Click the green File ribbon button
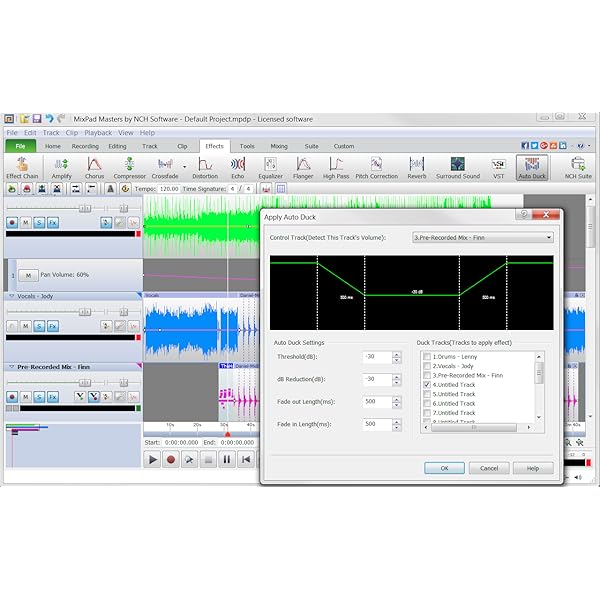This screenshot has width=600, height=600. click(x=20, y=146)
